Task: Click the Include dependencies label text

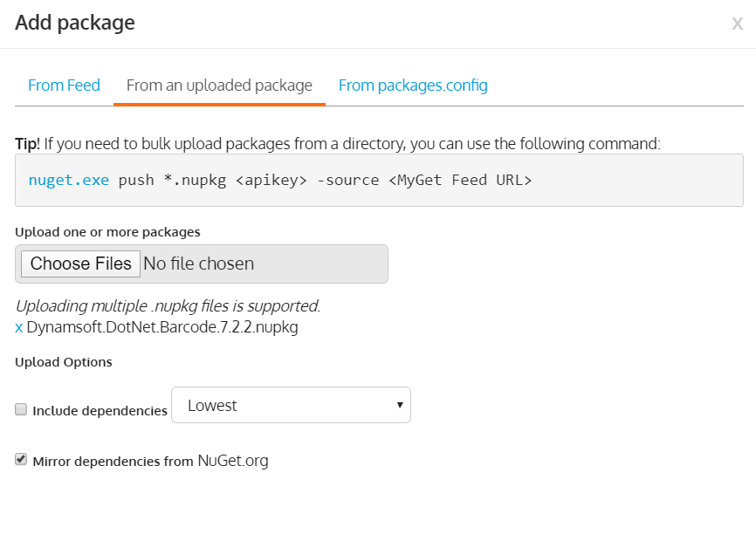Action: (100, 410)
